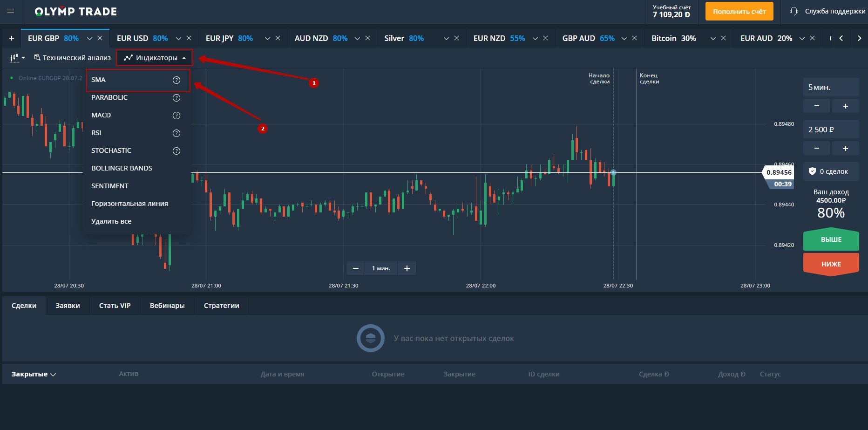868x430 pixels.
Task: Click the 5 мин. duration field
Action: [x=831, y=87]
